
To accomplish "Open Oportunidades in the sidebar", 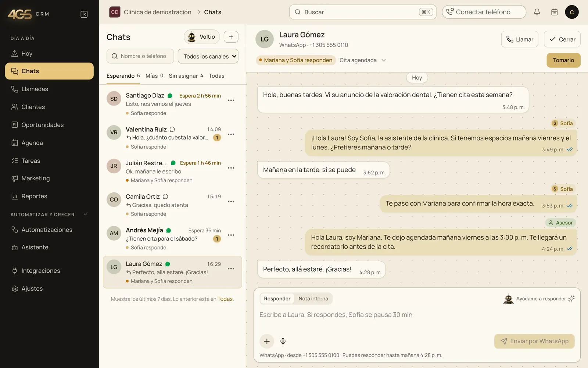I will coord(49,125).
